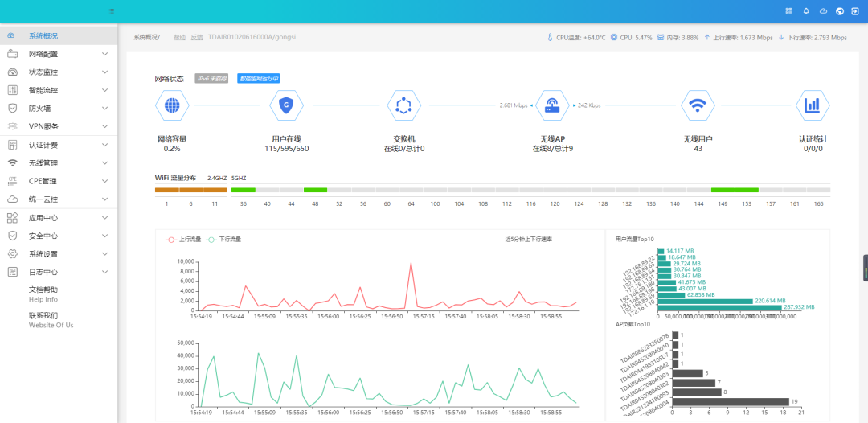
Task: Expand the CPE管理 menu chevron
Action: 105,181
